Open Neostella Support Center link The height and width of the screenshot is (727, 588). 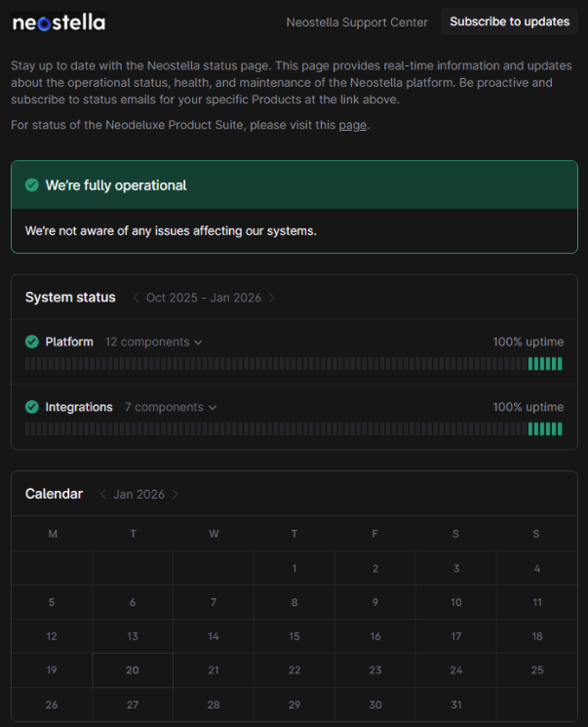[x=357, y=22]
